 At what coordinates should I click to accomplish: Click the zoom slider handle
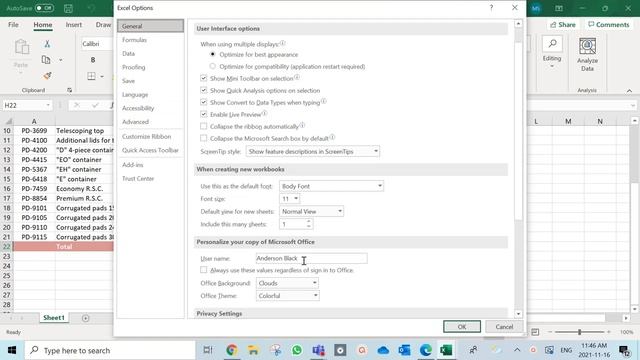(x=579, y=332)
